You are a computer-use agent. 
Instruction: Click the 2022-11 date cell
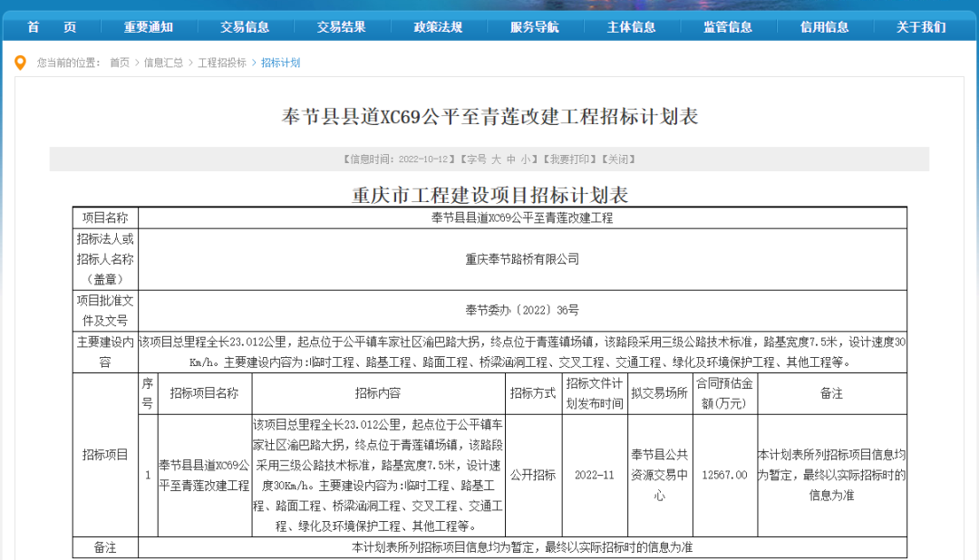tap(595, 475)
